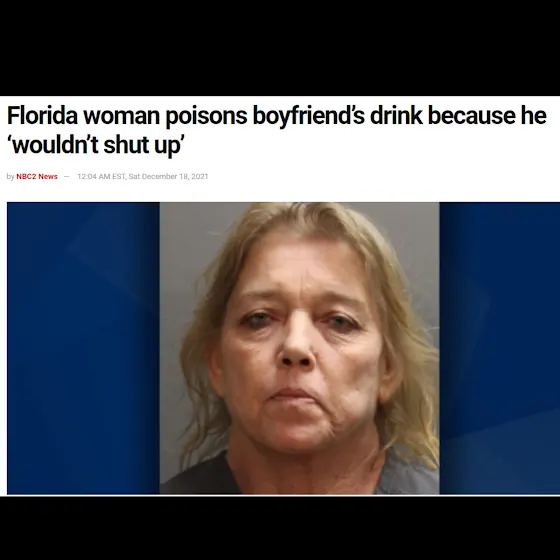This screenshot has height=560, width=560.
Task: Click the right blue panel of the image
Action: 500,348
